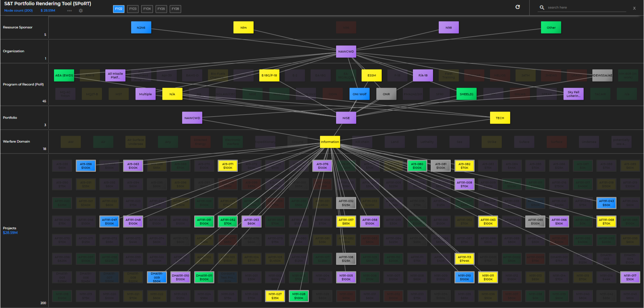644x308 pixels.
Task: Select the ESSM program node
Action: point(372,75)
